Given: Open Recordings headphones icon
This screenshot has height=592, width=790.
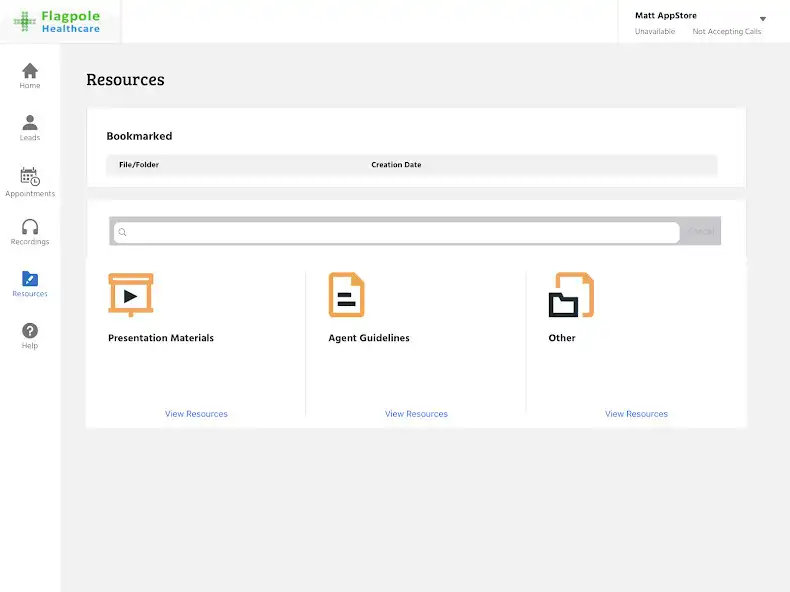Looking at the screenshot, I should 30,227.
